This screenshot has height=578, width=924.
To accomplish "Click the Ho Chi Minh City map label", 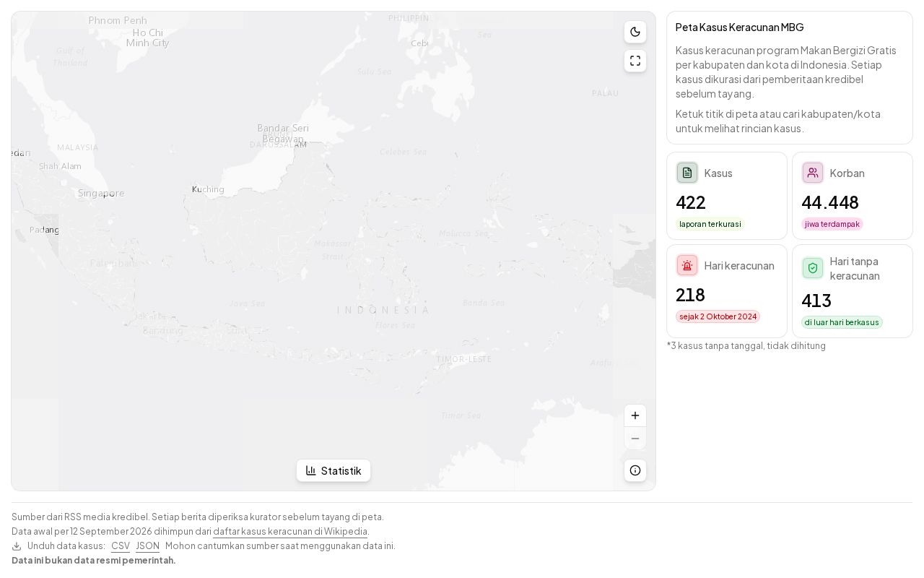I will 148,38.
